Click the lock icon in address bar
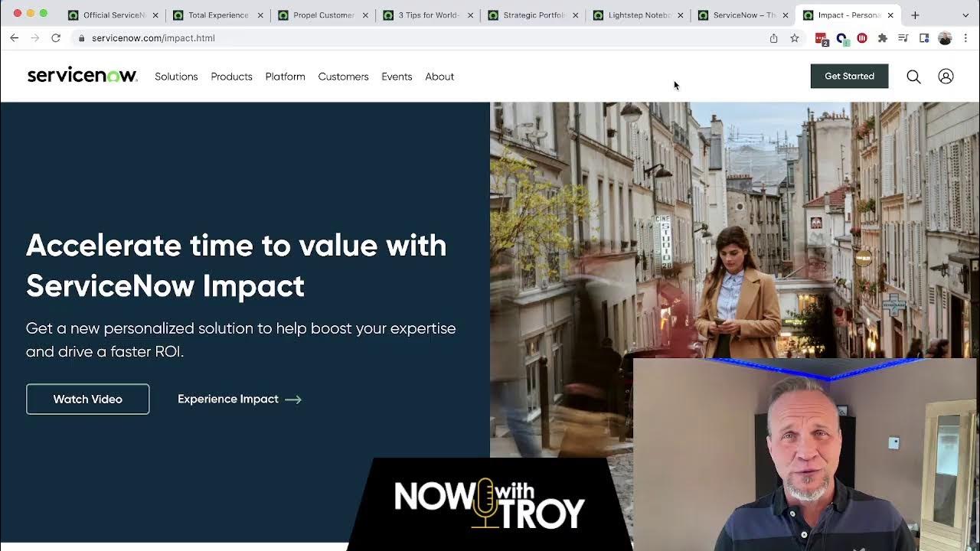 point(81,38)
